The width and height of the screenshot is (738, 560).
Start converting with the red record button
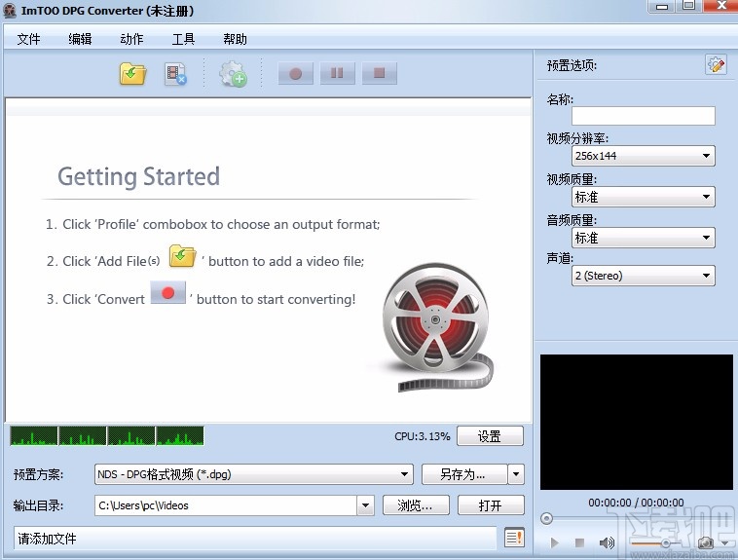pyautogui.click(x=296, y=73)
